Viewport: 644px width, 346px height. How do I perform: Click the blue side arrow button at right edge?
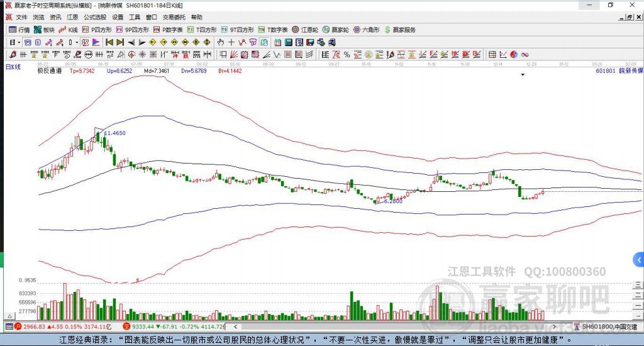638,259
